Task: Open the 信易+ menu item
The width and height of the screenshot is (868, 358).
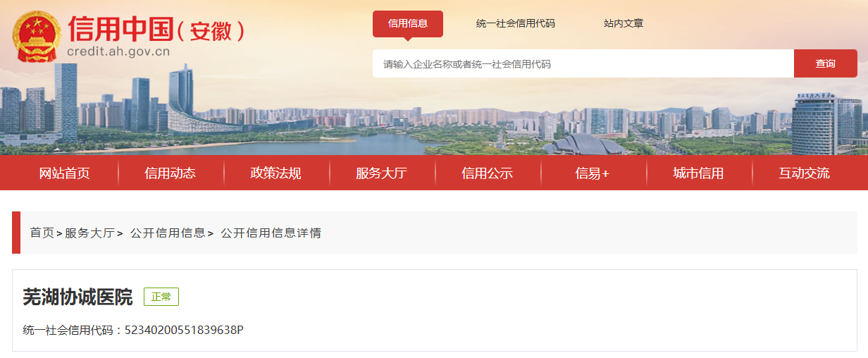Action: pos(593,173)
